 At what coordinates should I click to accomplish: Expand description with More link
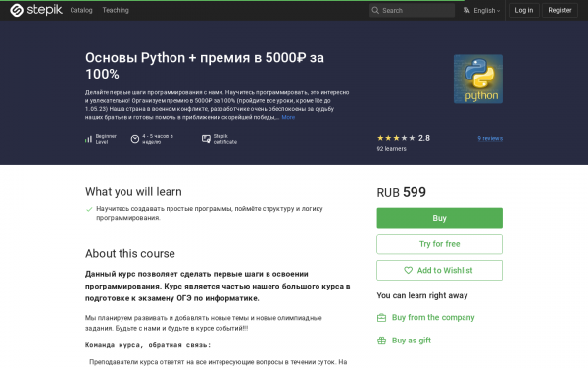coord(288,117)
